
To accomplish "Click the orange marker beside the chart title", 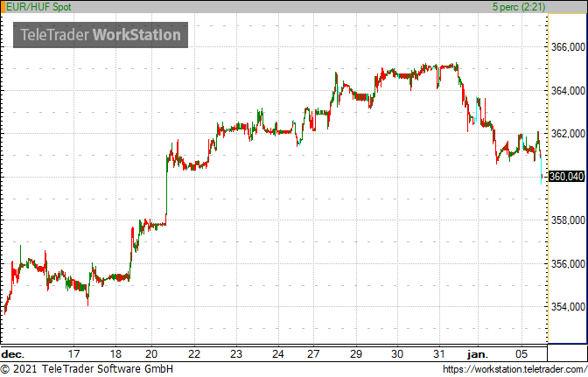I will (x=3, y=7).
